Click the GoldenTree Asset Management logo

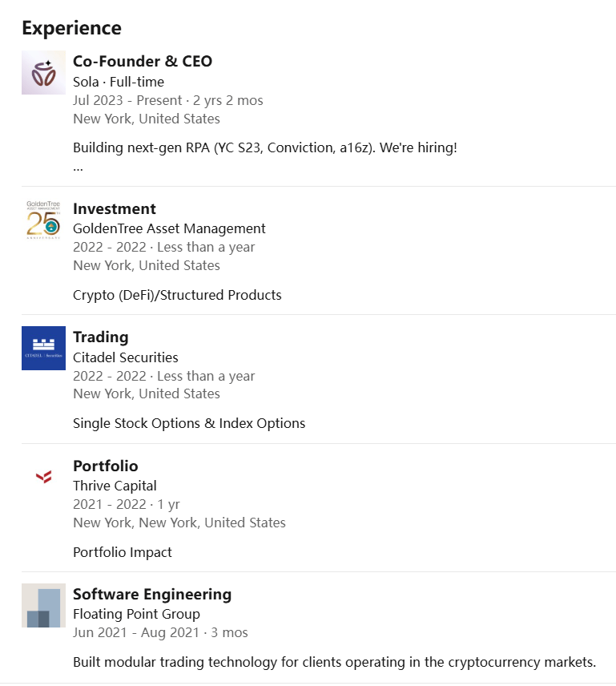tap(43, 220)
